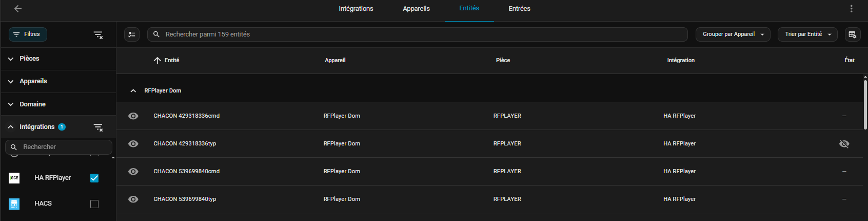This screenshot has width=868, height=221.
Task: Open the three-dot overflow menu
Action: coord(851,9)
